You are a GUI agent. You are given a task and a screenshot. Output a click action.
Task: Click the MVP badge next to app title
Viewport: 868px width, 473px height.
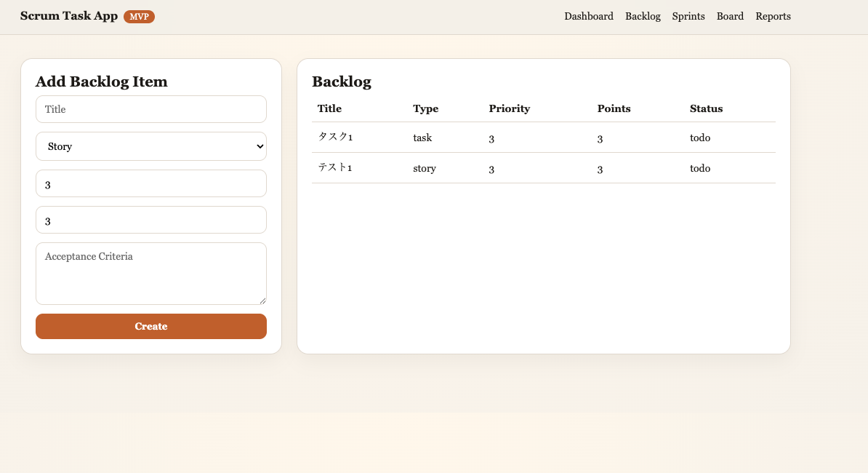click(140, 15)
